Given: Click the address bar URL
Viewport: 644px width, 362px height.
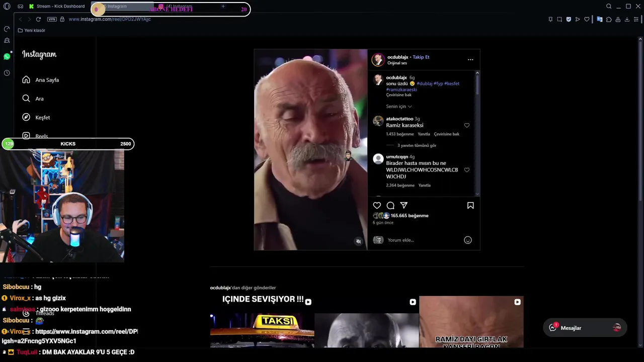Looking at the screenshot, I should click(x=110, y=19).
